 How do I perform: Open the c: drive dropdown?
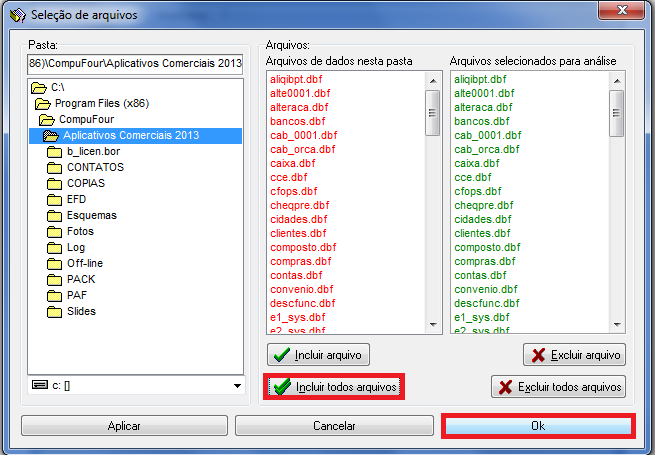coord(237,385)
